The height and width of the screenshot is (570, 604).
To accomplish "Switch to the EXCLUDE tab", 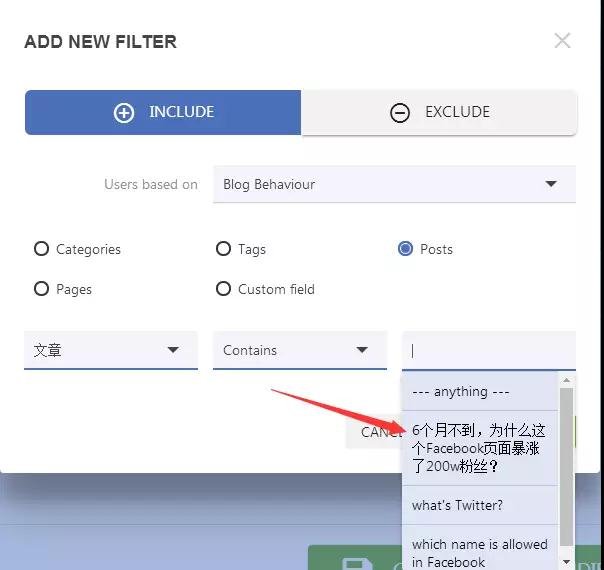I will click(x=439, y=113).
